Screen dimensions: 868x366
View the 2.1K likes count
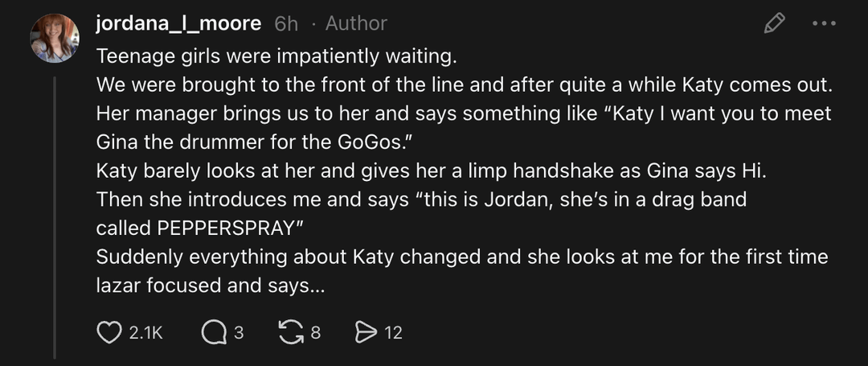[x=145, y=332]
